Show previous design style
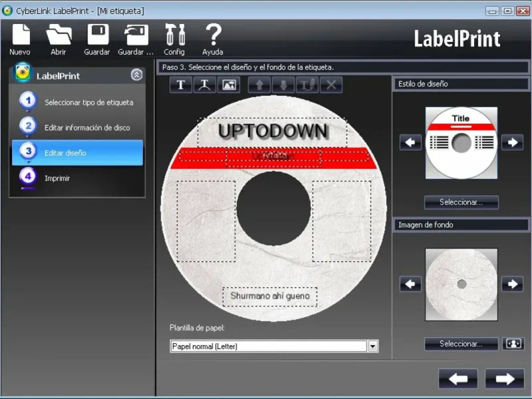532x399 pixels. tap(410, 142)
